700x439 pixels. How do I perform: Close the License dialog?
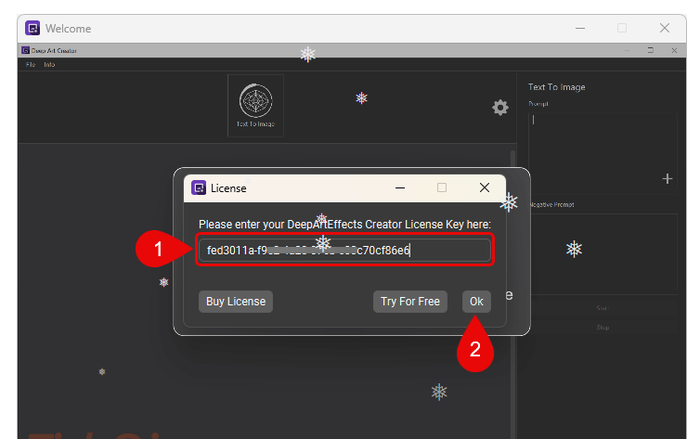484,188
